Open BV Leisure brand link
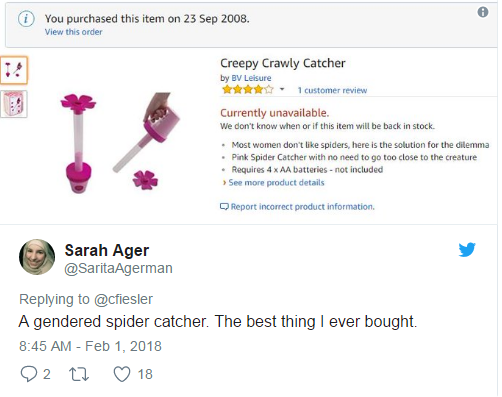 (x=251, y=78)
